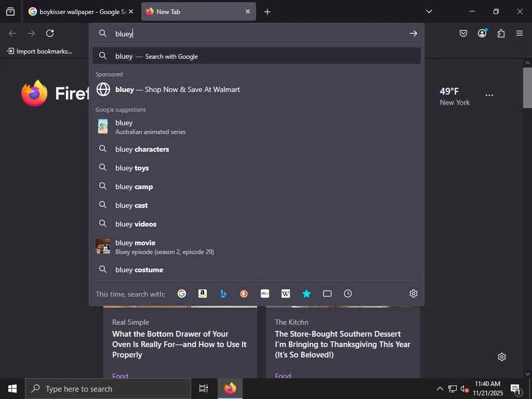Choose the bluey camp suggestion

pos(257,187)
